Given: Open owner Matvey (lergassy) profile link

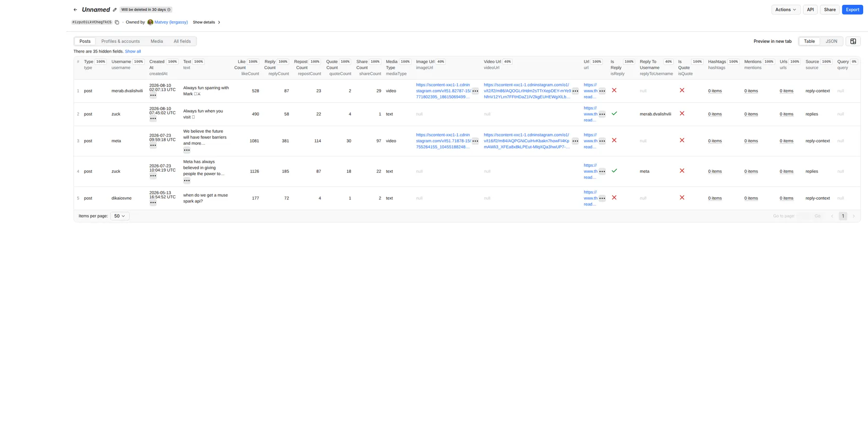Looking at the screenshot, I should [171, 22].
